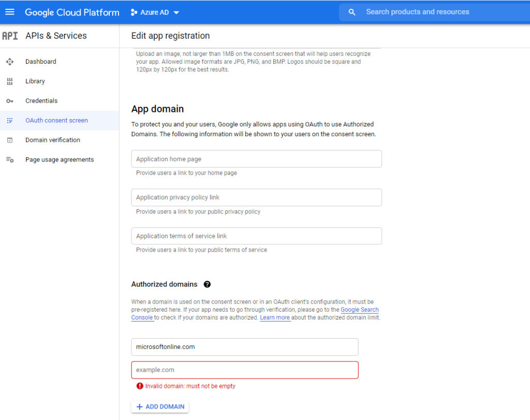Click 'Provide users a link to your home page'

[186, 173]
